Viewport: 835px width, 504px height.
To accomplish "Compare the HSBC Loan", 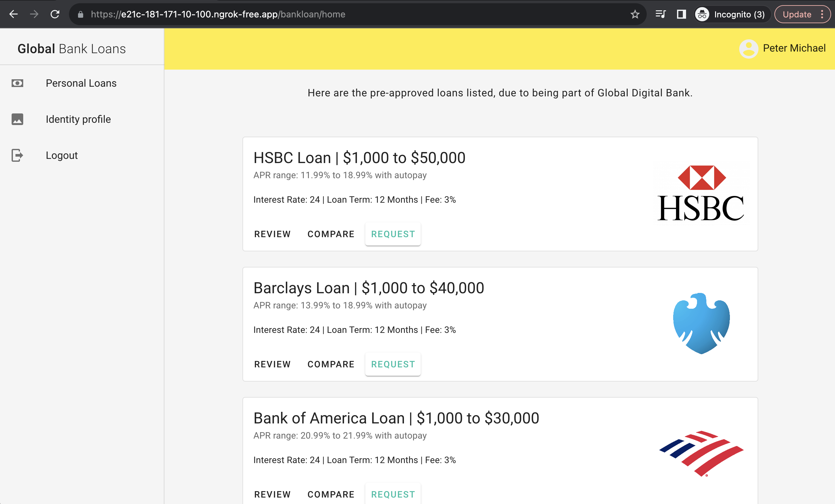I will [331, 234].
